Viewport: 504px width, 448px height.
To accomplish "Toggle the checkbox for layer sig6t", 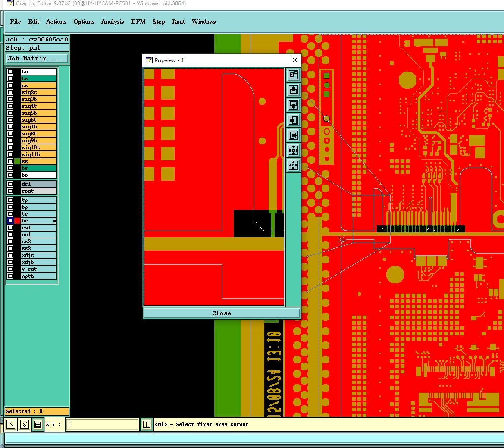I will [10, 120].
